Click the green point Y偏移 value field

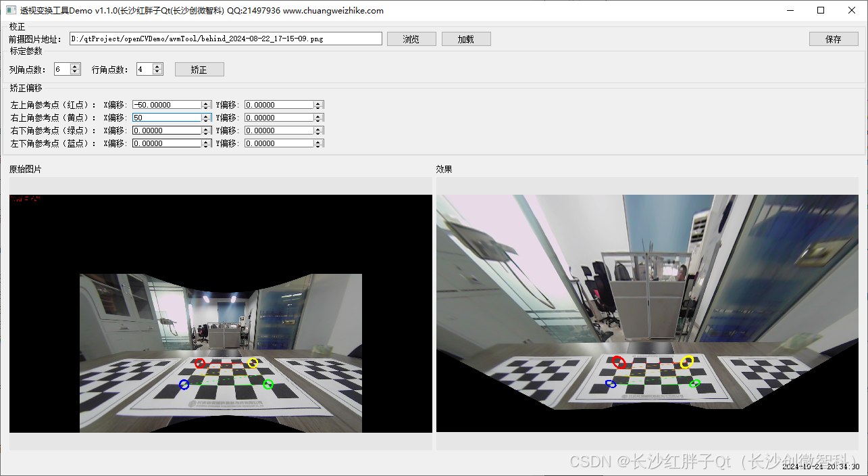point(279,130)
